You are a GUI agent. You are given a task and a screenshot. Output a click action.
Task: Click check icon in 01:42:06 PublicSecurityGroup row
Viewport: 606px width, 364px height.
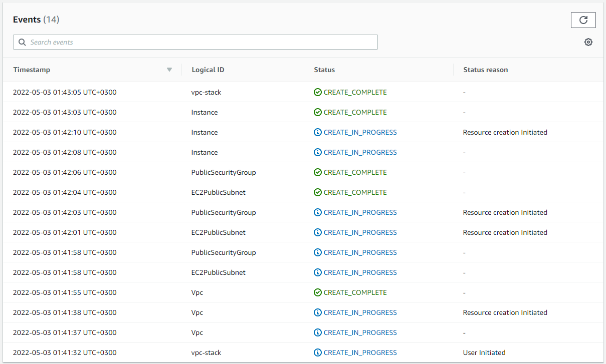(318, 172)
